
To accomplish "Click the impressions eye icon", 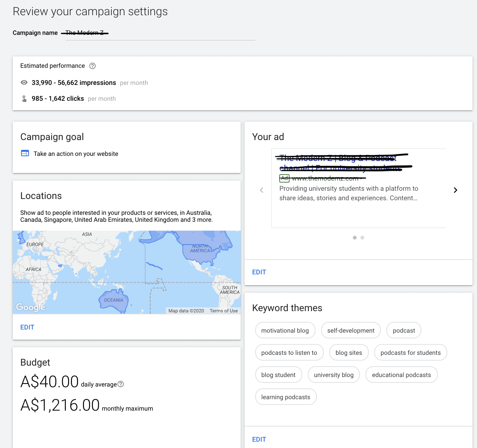I will click(24, 82).
